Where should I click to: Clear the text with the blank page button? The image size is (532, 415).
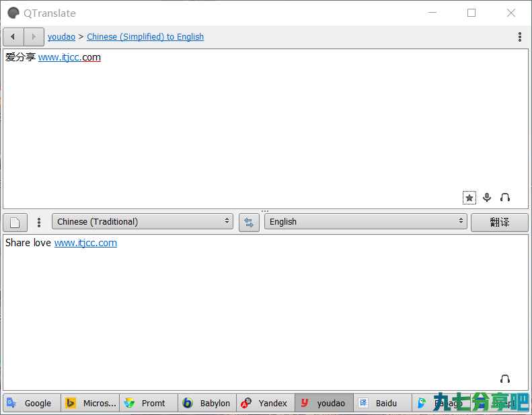(x=15, y=223)
